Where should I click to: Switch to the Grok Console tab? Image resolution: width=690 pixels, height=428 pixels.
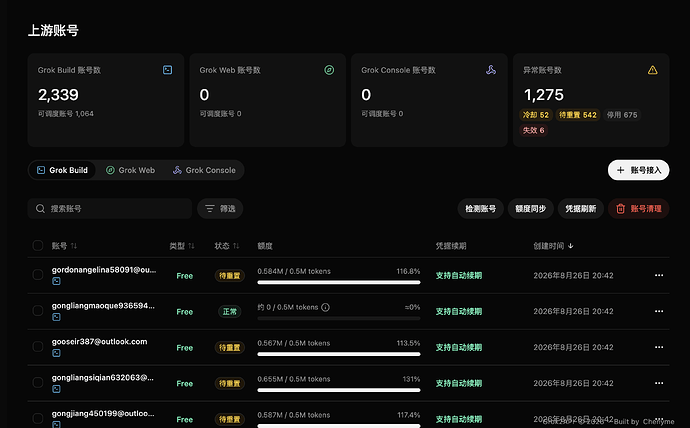pos(204,170)
